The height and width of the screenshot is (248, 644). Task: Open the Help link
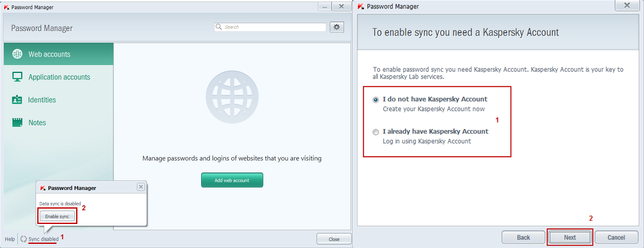10,239
